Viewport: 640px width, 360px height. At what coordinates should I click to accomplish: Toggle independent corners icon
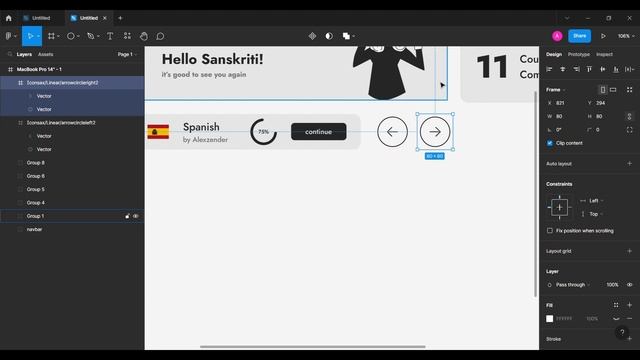pyautogui.click(x=629, y=130)
